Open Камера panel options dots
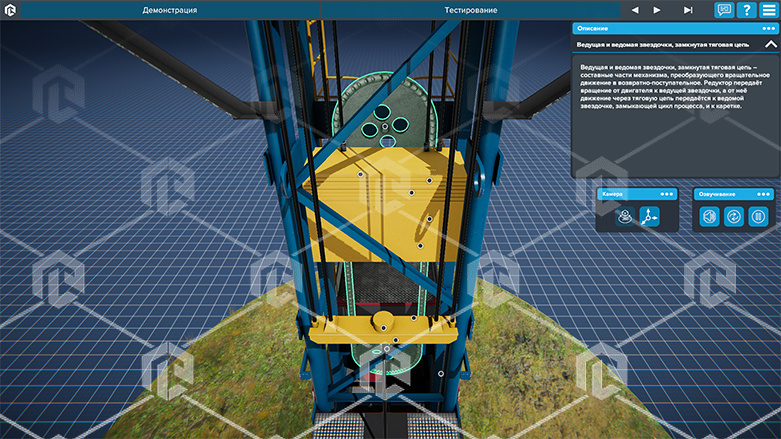Viewport: 781px width, 439px height. point(668,194)
